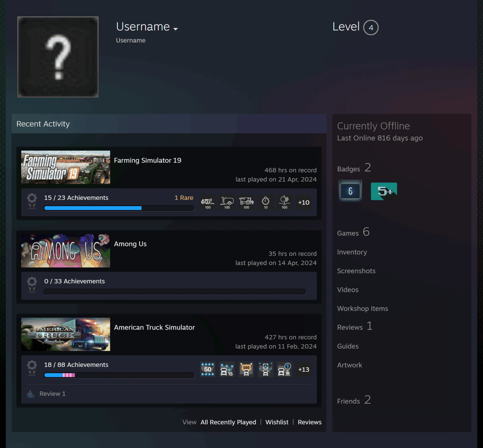
Task: Open the Username dropdown arrow
Action: (x=176, y=29)
